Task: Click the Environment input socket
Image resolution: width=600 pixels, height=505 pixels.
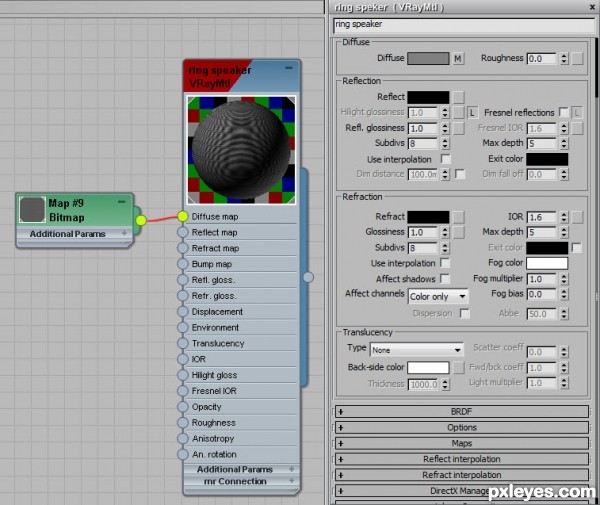Action: point(183,327)
